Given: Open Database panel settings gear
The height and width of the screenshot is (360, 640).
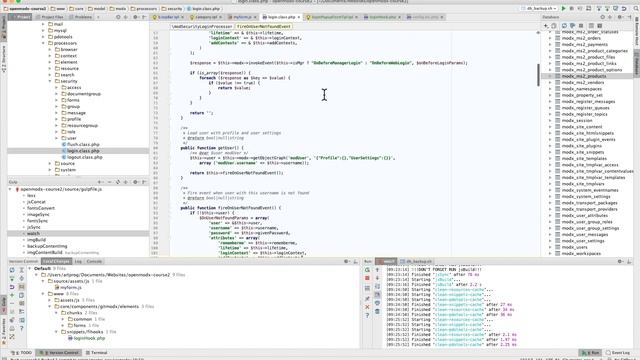Looking at the screenshot, I should click(x=620, y=17).
